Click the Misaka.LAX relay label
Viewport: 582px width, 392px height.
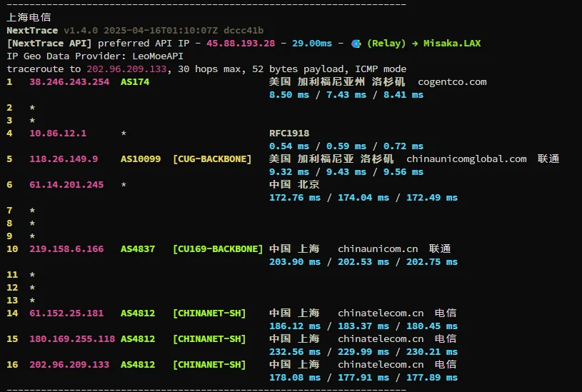pyautogui.click(x=452, y=44)
